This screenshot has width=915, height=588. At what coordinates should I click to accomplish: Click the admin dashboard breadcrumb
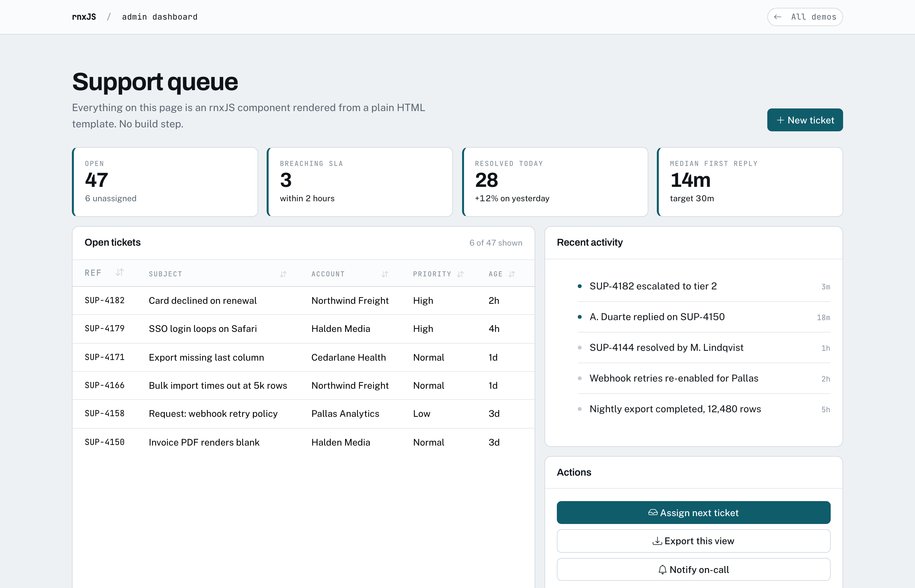pos(159,17)
